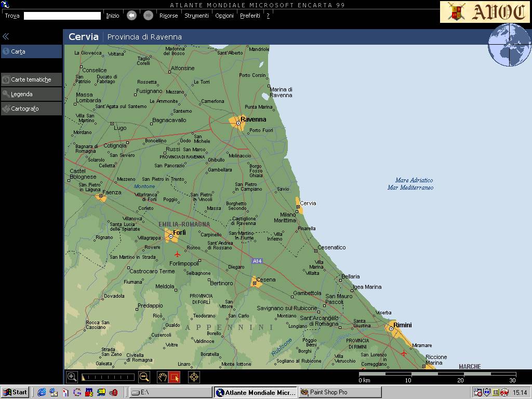The width and height of the screenshot is (532, 399).
Task: Open Carte tematiche
Action: [31, 79]
